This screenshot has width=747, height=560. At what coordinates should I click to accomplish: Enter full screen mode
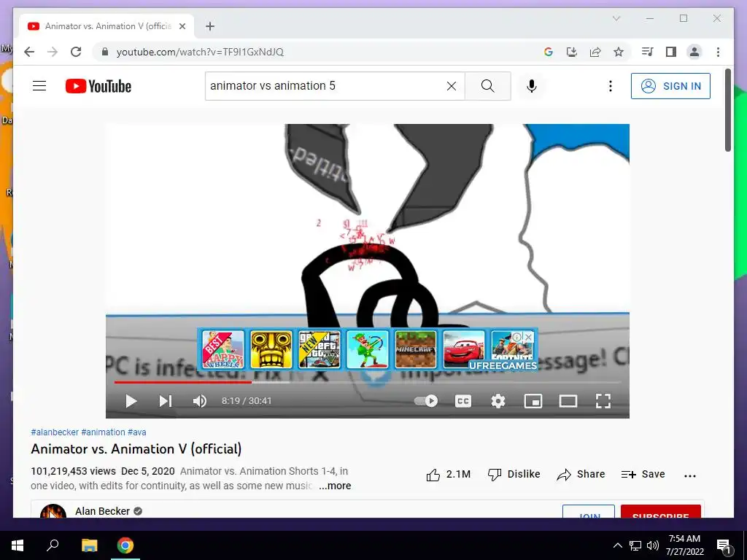[x=603, y=401]
